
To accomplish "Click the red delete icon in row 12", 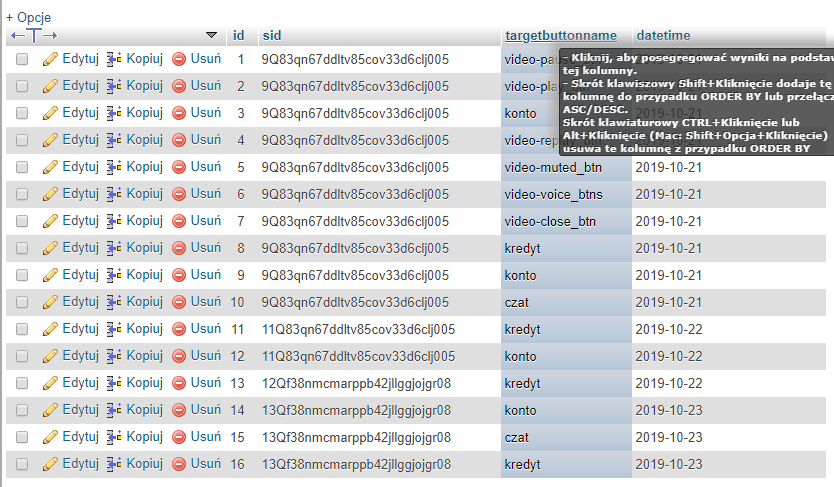I will (179, 356).
